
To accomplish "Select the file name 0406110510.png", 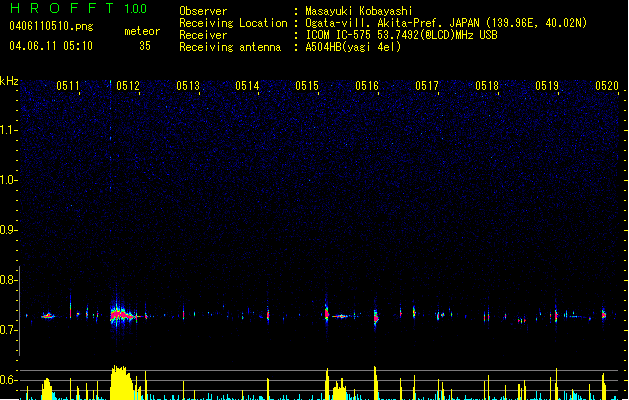I will [x=51, y=26].
